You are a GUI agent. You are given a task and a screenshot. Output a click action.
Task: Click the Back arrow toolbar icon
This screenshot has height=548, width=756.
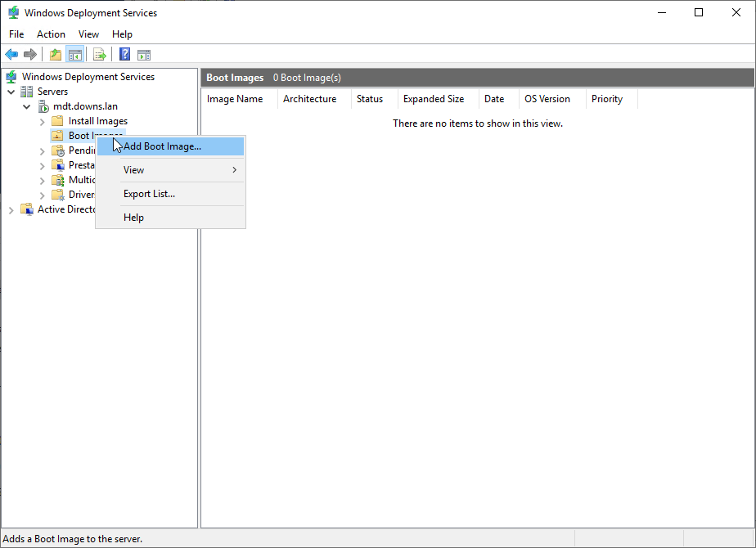11,55
